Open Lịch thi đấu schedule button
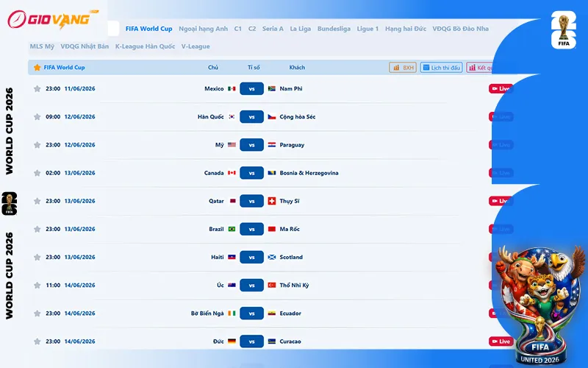Image resolution: width=588 pixels, height=368 pixels. [x=442, y=68]
